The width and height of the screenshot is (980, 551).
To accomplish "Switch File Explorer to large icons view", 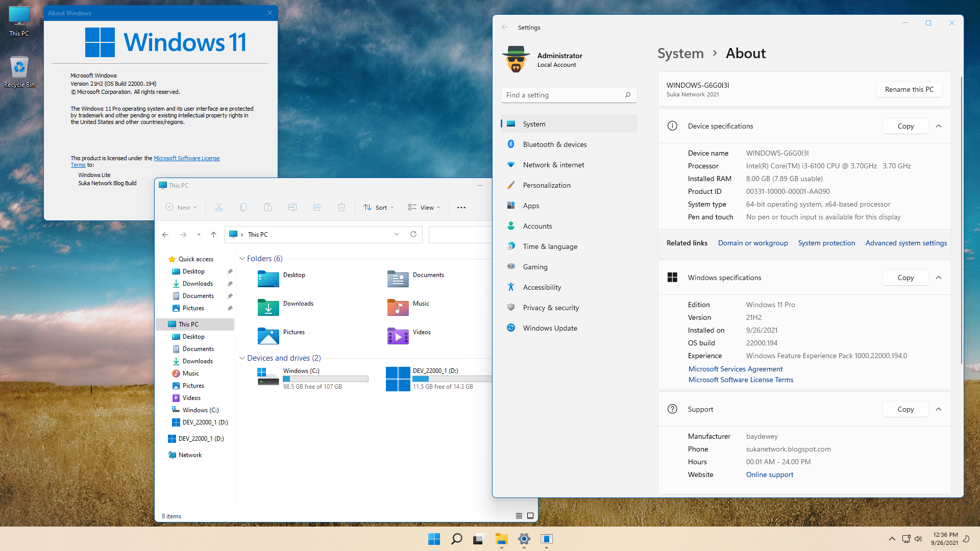I will point(530,516).
